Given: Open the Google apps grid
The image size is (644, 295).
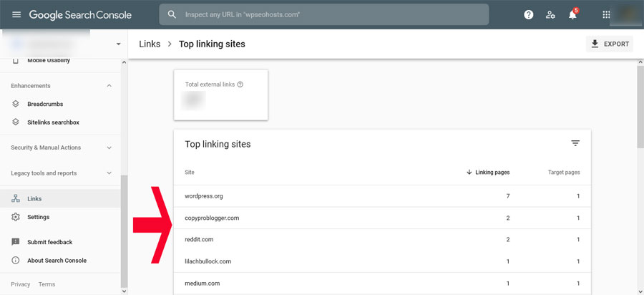Looking at the screenshot, I should tap(606, 15).
